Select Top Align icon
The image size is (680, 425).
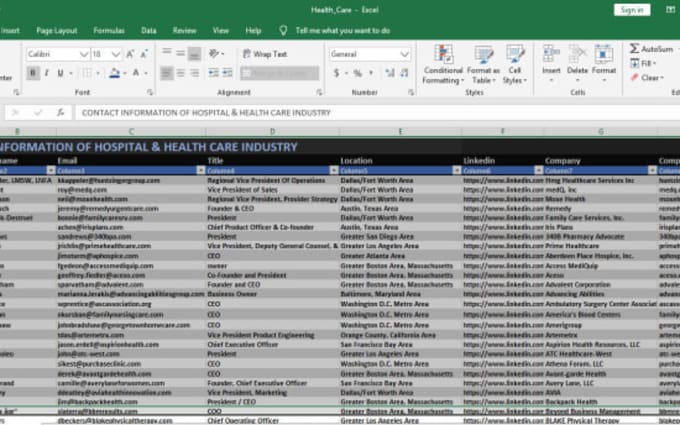click(167, 53)
